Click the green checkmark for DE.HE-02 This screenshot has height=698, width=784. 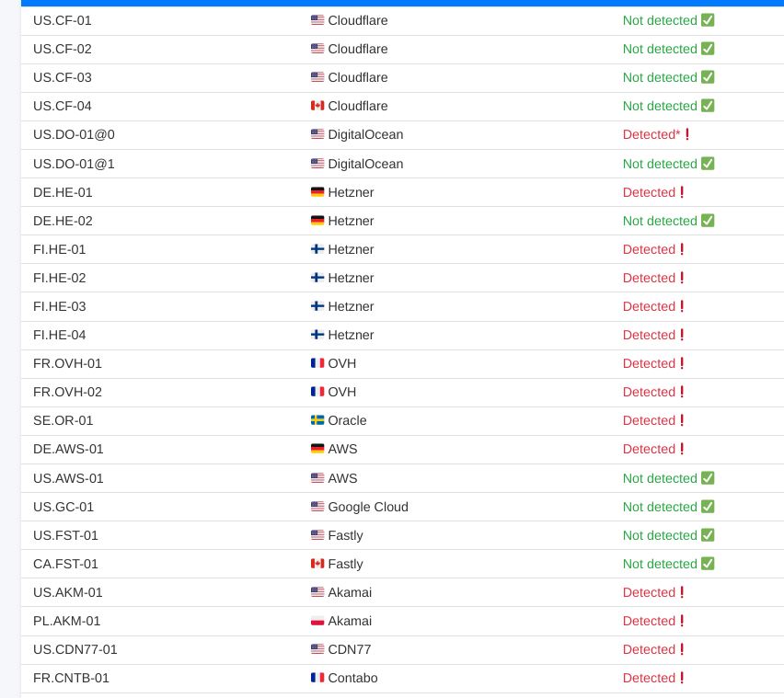tap(708, 221)
